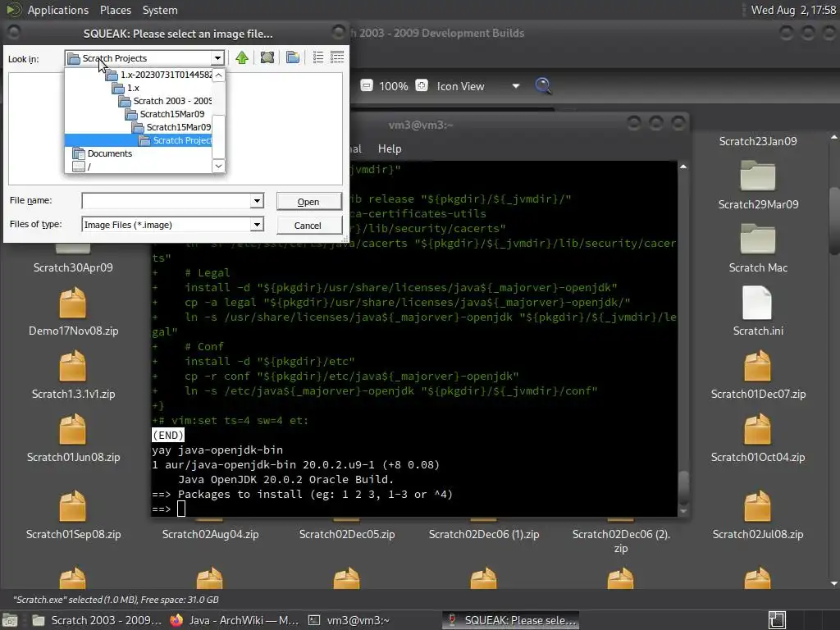Choose Scratch 2003 - 2009 folder entry
The height and width of the screenshot is (630, 840).
pyautogui.click(x=165, y=101)
